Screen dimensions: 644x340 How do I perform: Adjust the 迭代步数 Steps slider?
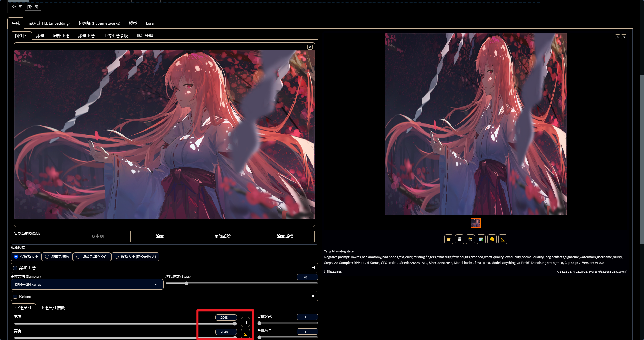(186, 283)
